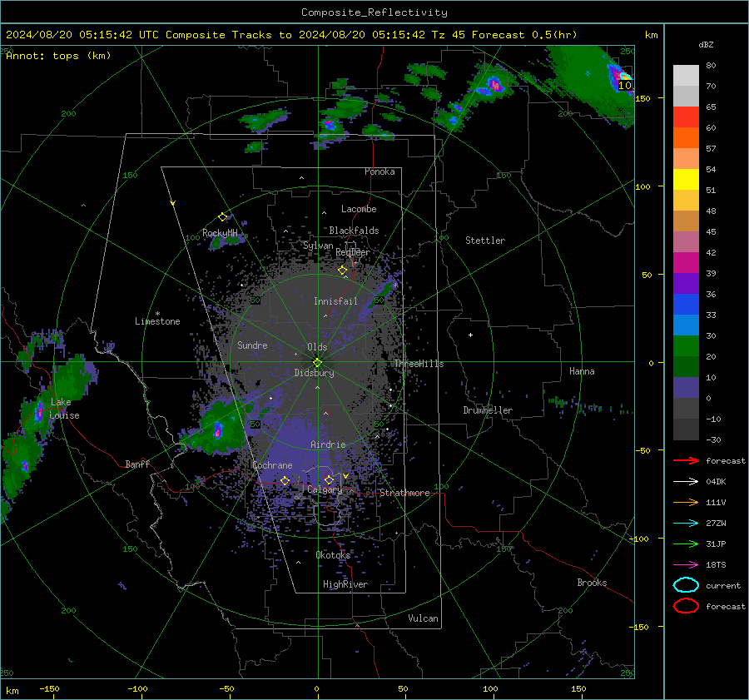This screenshot has width=749, height=700.
Task: Click the HighRiver city label
Action: pyautogui.click(x=345, y=584)
